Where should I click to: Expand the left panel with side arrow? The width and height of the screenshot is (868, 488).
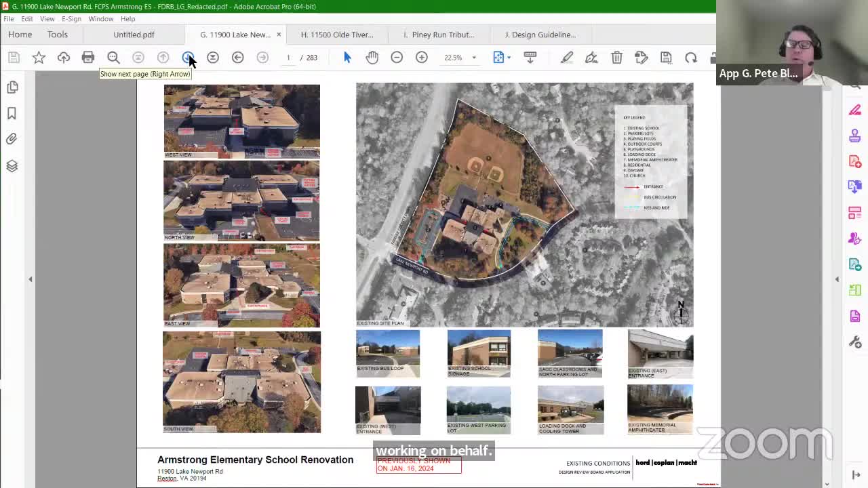(x=31, y=279)
